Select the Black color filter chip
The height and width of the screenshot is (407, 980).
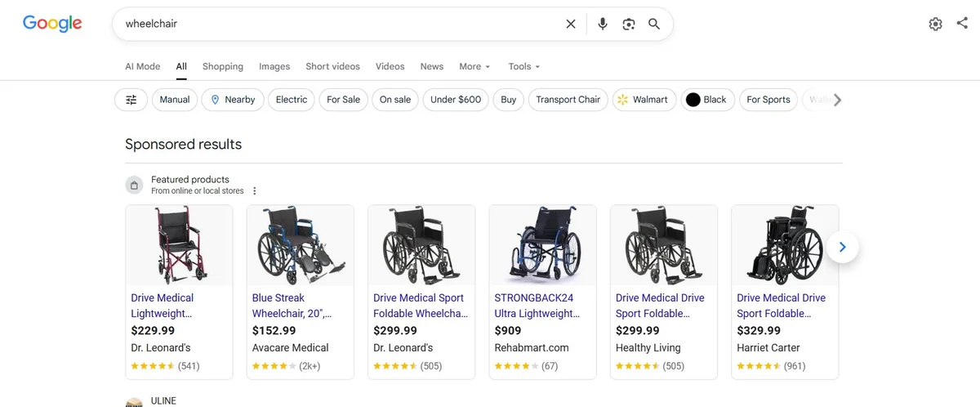tap(706, 100)
